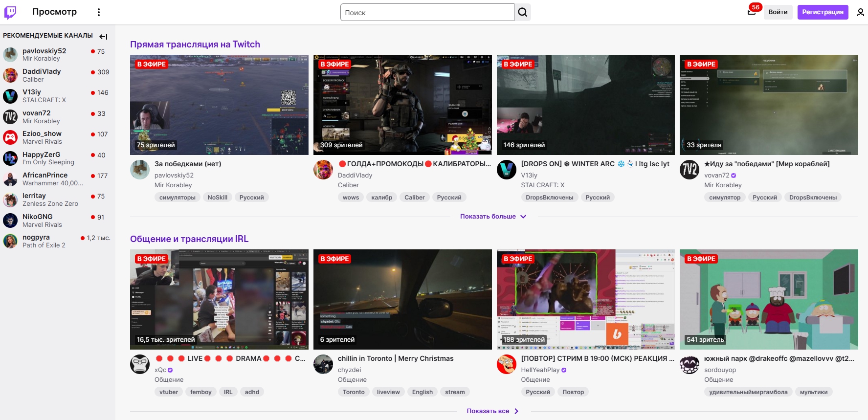The width and height of the screenshot is (868, 420).
Task: Click 'Показать все' for IRL section
Action: pyautogui.click(x=493, y=411)
